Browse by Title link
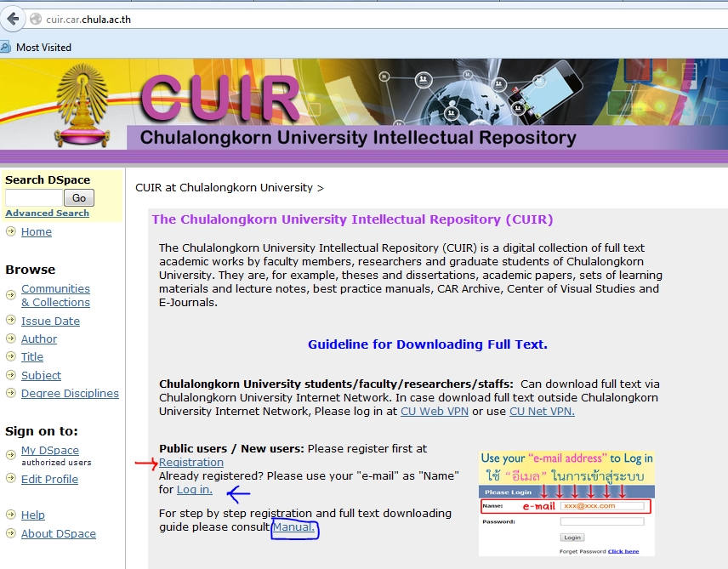The image size is (728, 569). 32,356
